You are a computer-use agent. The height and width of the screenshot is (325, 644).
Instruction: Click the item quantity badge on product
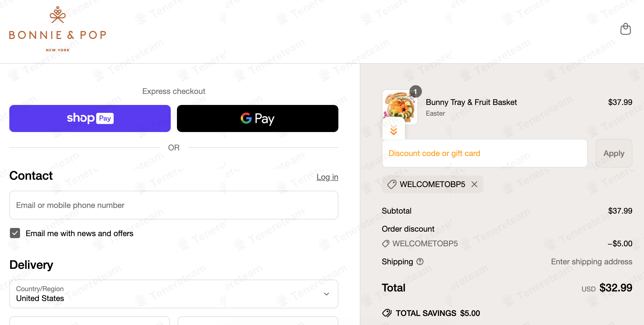pyautogui.click(x=415, y=91)
